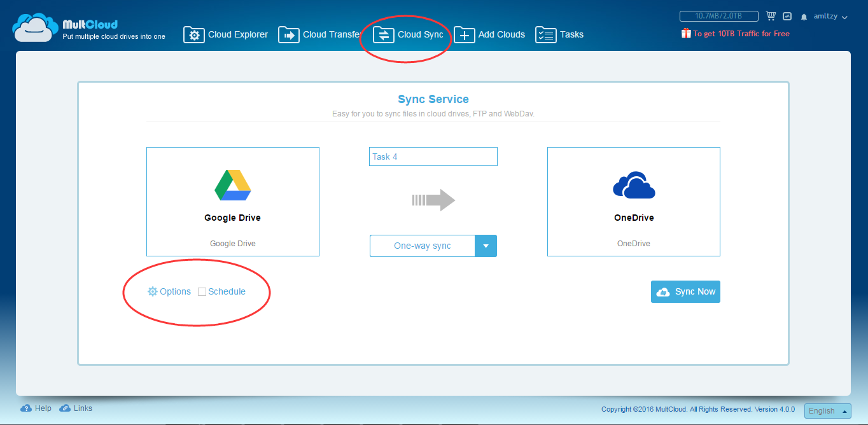Screen dimensions: 868x425
Task: Click the shopping cart icon
Action: click(x=771, y=17)
